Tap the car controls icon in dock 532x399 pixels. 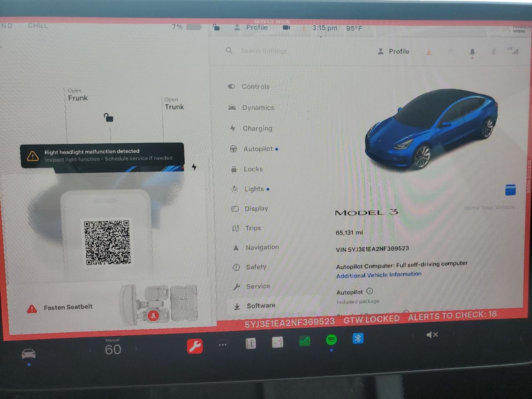pos(28,354)
